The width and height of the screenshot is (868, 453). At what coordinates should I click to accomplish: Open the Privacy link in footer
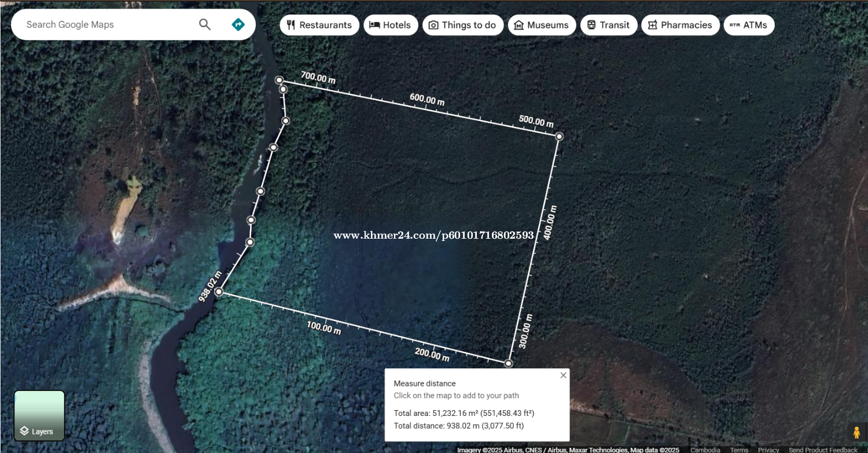(x=768, y=450)
